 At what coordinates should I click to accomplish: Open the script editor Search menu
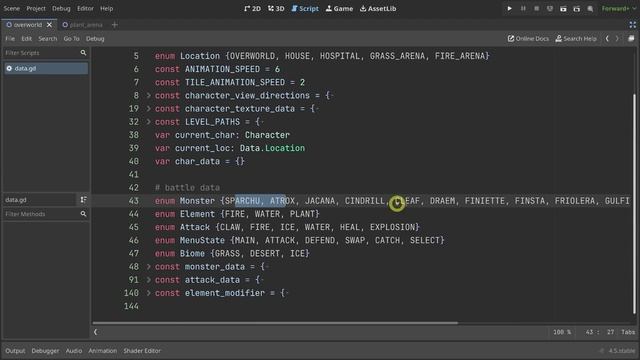click(x=48, y=38)
